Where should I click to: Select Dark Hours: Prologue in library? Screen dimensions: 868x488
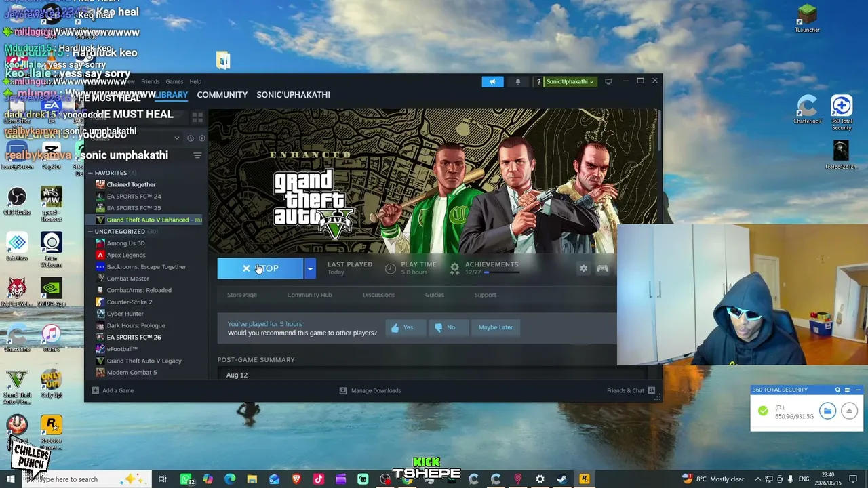click(x=136, y=325)
